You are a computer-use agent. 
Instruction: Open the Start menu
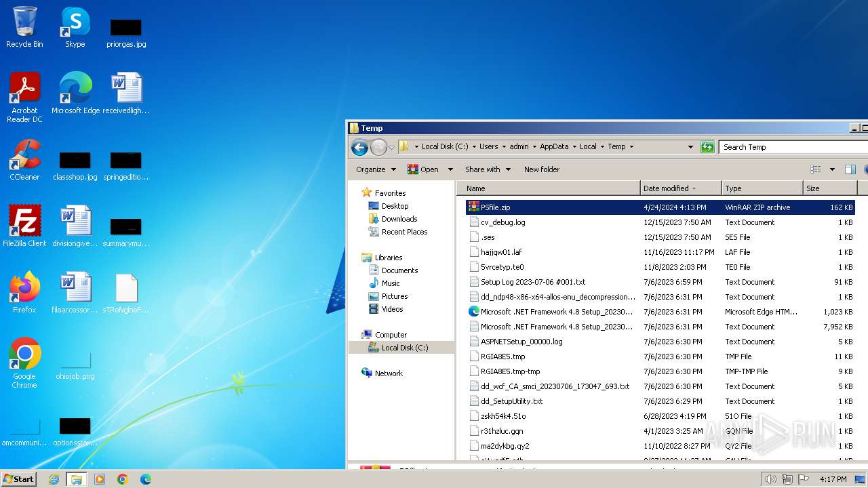(x=19, y=479)
